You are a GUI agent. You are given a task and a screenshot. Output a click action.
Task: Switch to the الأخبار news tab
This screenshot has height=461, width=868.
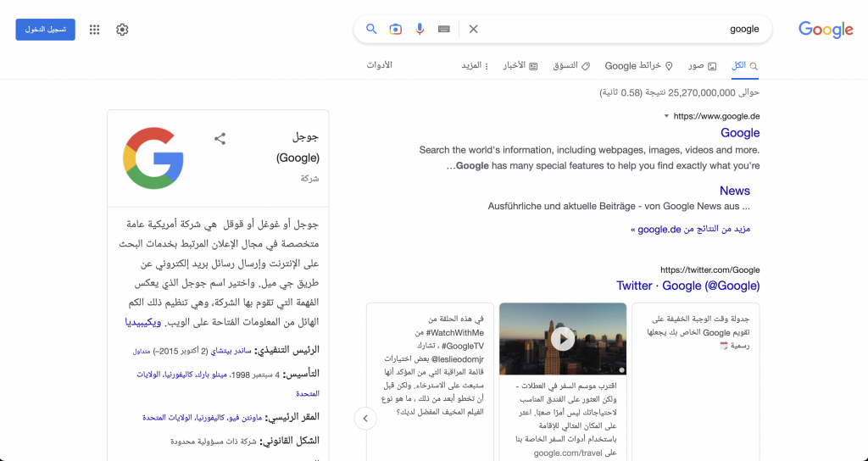coord(520,66)
